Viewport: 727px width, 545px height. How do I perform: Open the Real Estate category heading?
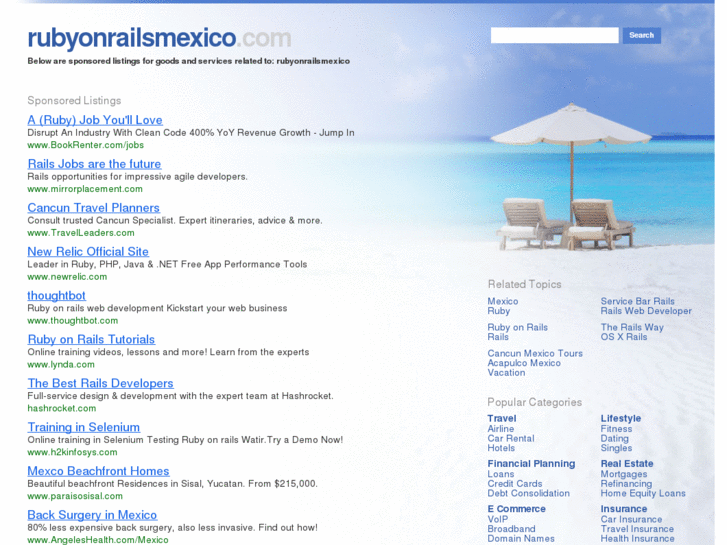point(627,464)
